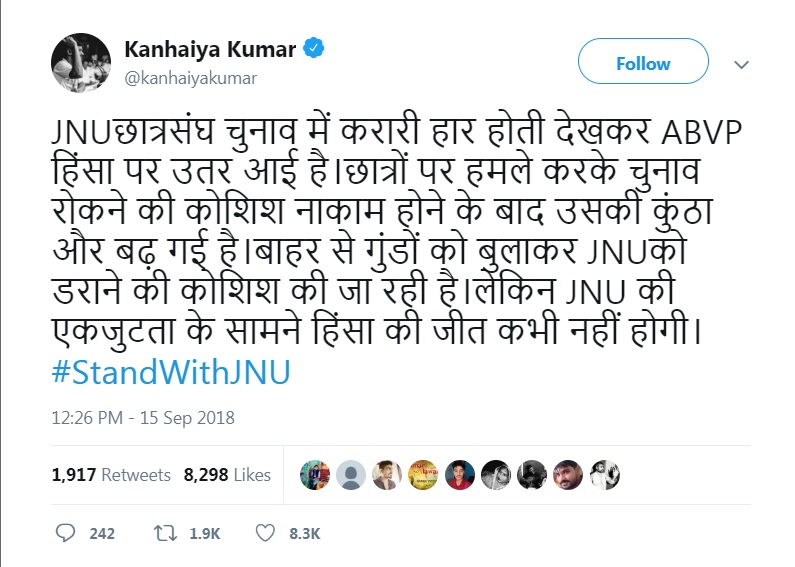Like the tweet with the heart icon
The width and height of the screenshot is (795, 567).
pos(264,533)
